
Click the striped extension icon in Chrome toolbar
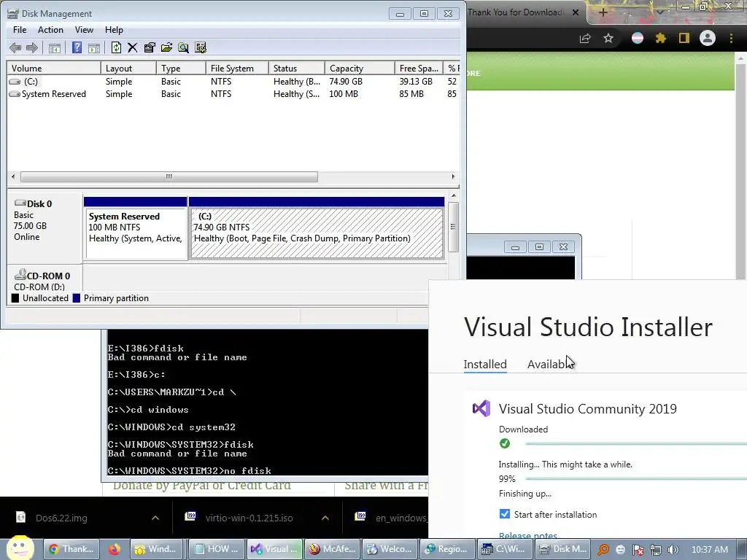tap(638, 38)
